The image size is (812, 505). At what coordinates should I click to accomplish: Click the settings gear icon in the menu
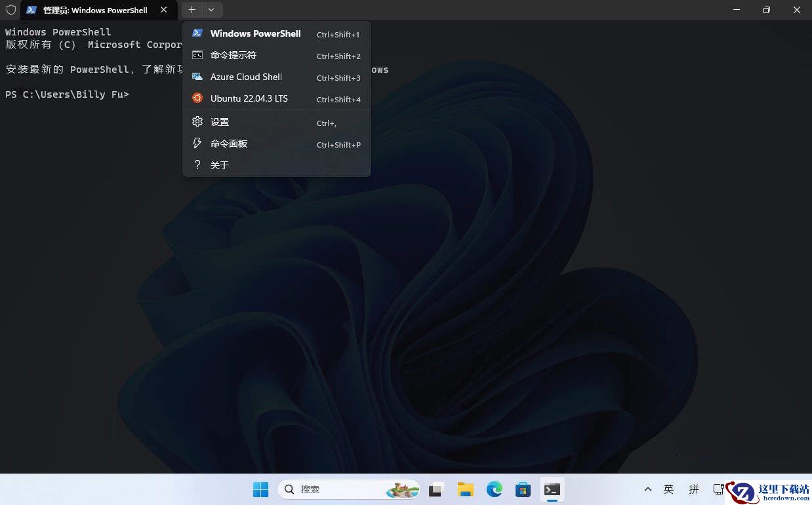point(197,121)
